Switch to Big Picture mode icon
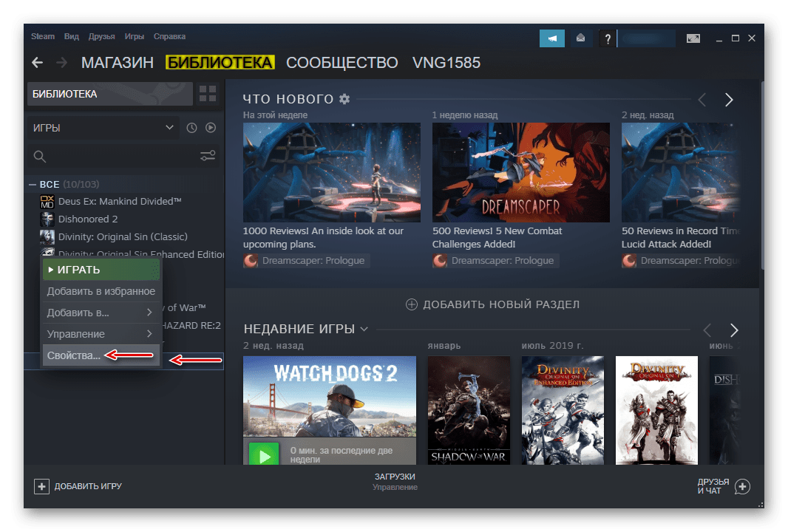The width and height of the screenshot is (788, 532). [693, 38]
